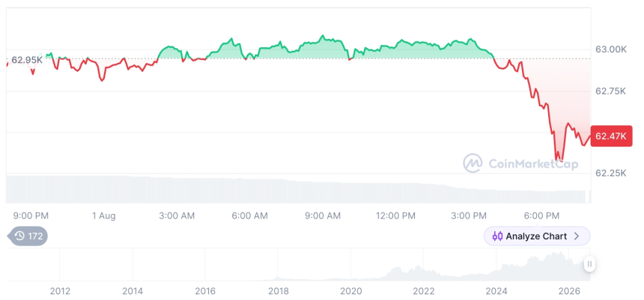Image resolution: width=644 pixels, height=300 pixels.
Task: Click the red 62.47K current price tag
Action: (611, 136)
